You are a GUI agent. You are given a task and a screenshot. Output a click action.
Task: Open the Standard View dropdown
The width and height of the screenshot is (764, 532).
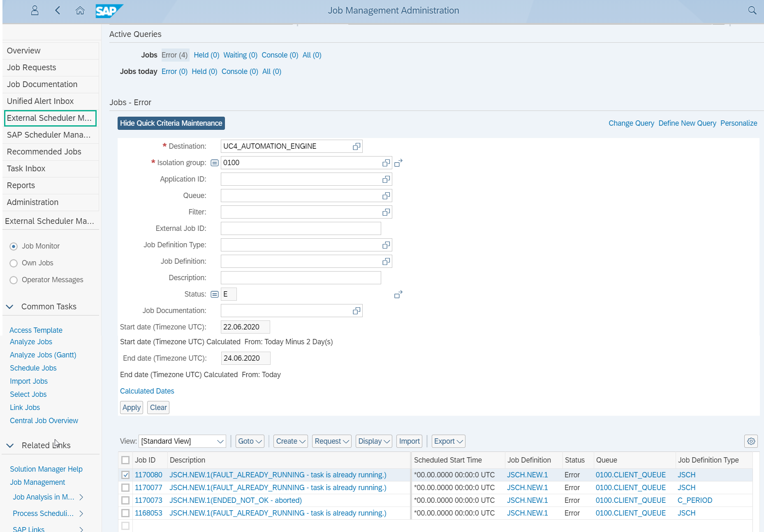point(182,441)
